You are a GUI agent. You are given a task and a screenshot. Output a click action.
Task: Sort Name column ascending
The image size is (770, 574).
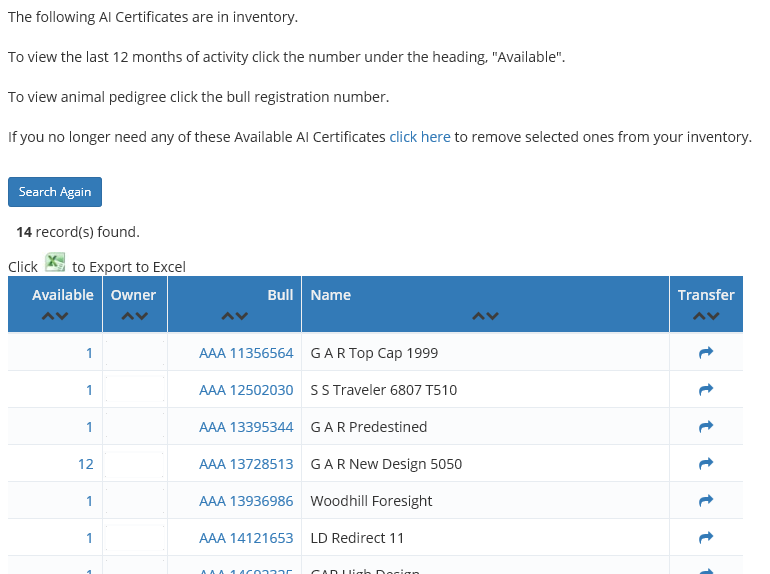point(478,316)
